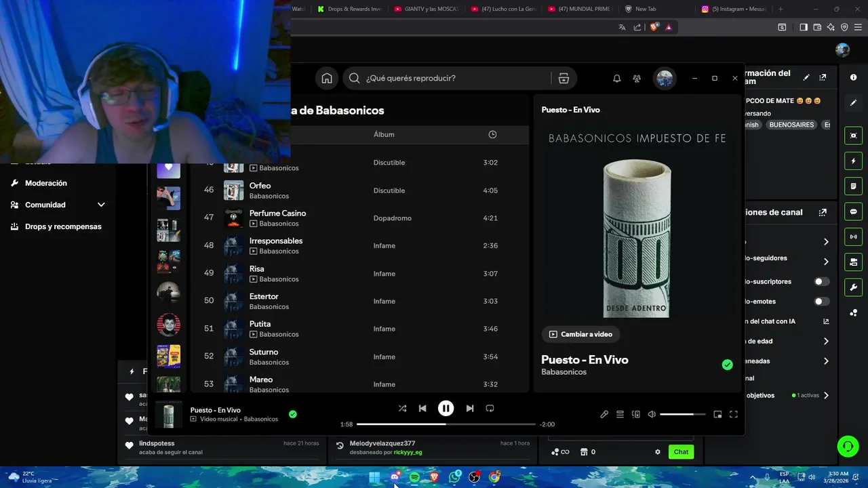This screenshot has height=488, width=868.
Task: Click lightning bolt icon in dashboard toolbar
Action: tap(853, 161)
